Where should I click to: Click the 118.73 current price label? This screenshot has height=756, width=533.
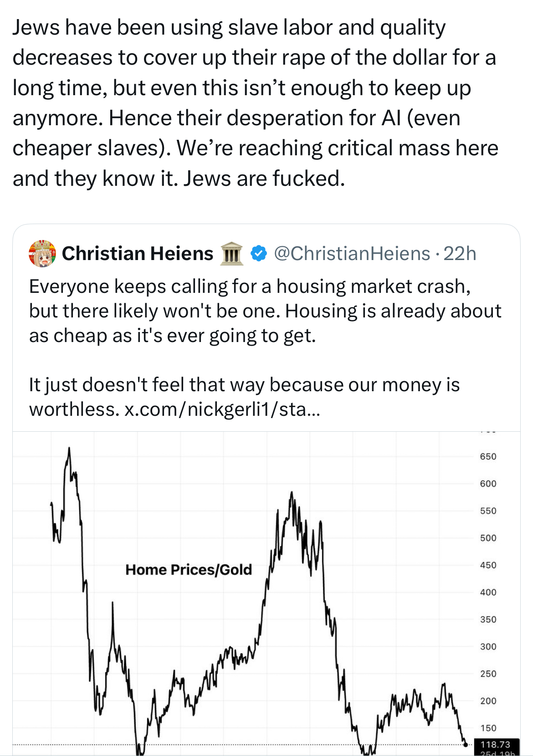(x=496, y=745)
